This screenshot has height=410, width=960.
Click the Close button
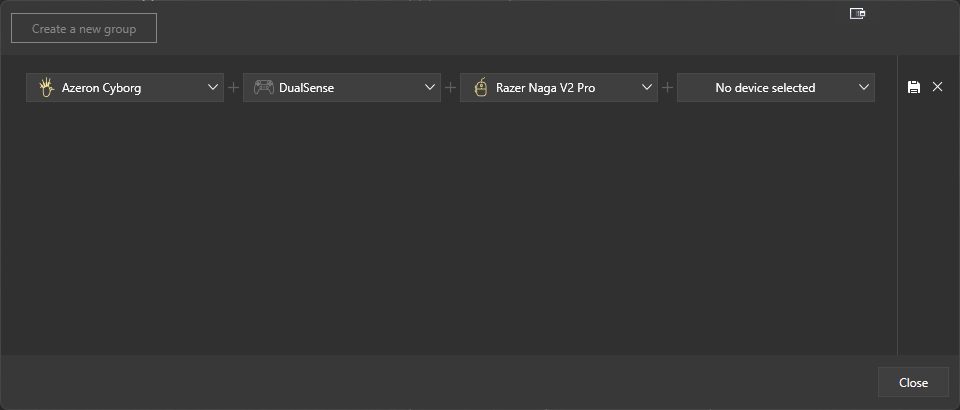(x=913, y=382)
